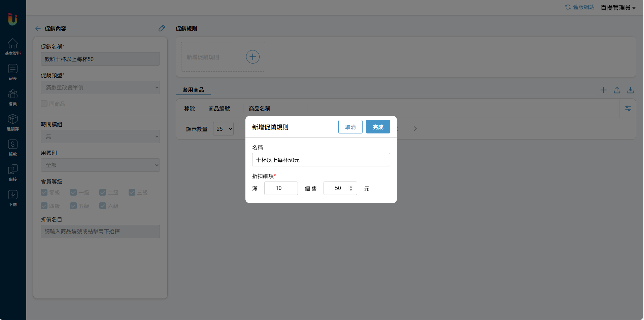The height and width of the screenshot is (320, 644).
Task: Open the 串接 integration sidebar icon
Action: (13, 172)
